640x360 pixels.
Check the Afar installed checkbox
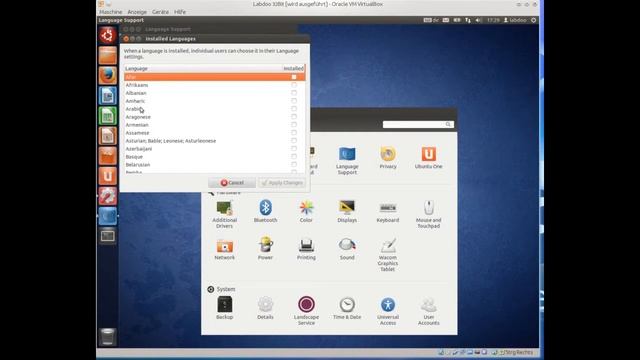tap(294, 77)
